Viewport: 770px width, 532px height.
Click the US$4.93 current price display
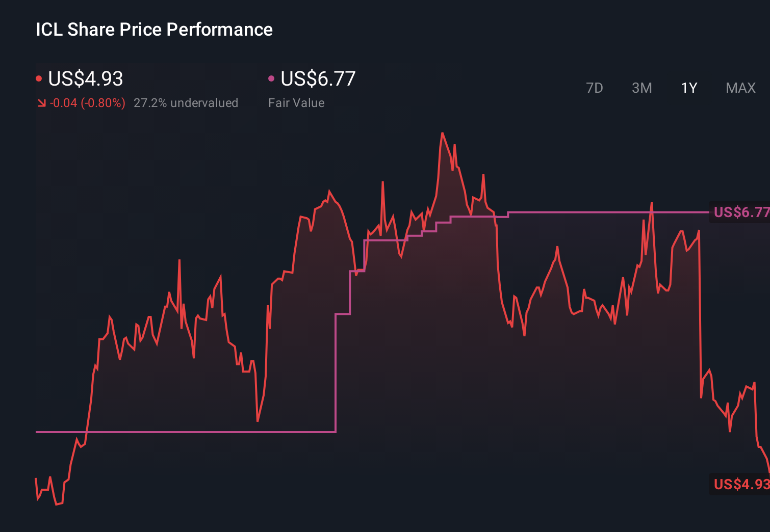click(85, 78)
